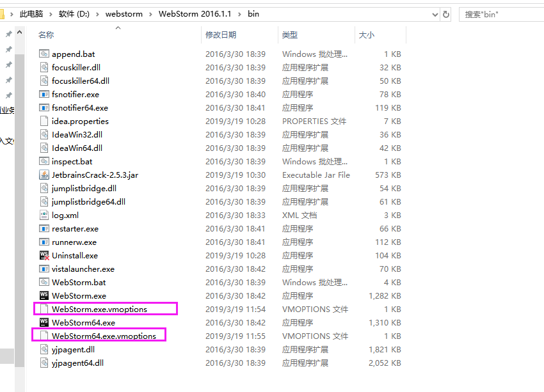Click the WebStorm64.exe WS icon
Screen dimensions: 544x392
44,323
